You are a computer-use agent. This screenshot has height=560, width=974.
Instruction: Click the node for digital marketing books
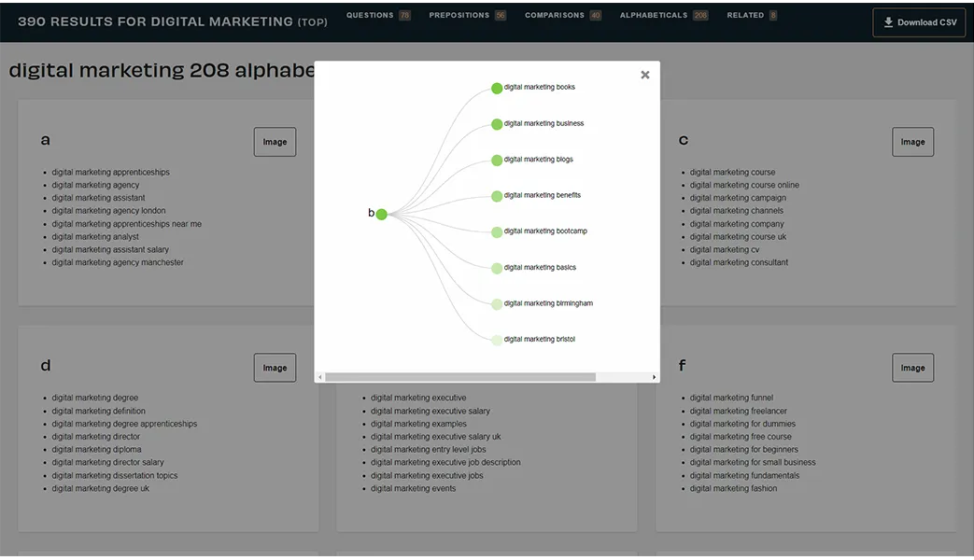pos(497,88)
